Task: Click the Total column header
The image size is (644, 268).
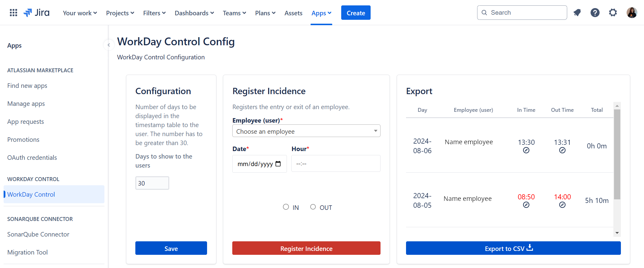Action: (597, 110)
